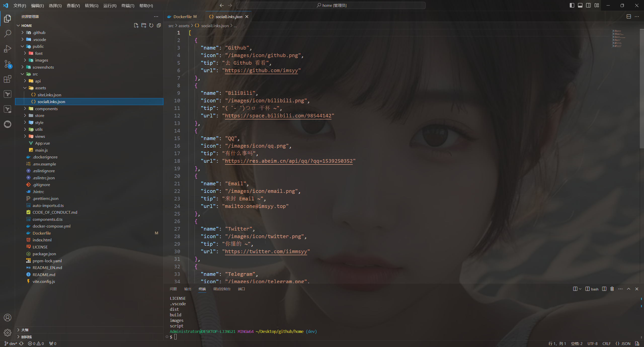Maximize the terminal panel size
The image size is (644, 347).
point(629,289)
